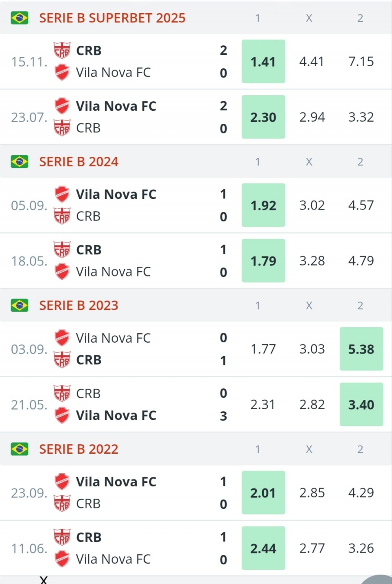Open the SERIE B 2023 league page

pyautogui.click(x=78, y=305)
